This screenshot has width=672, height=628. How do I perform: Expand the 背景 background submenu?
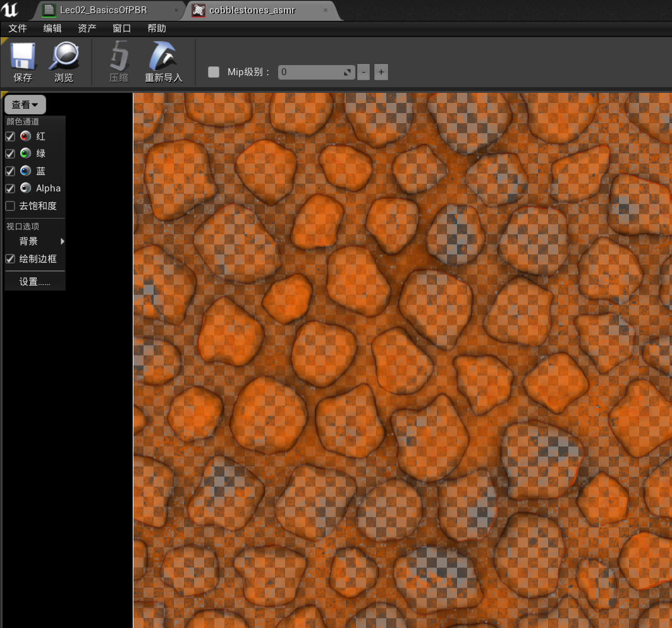[x=35, y=241]
